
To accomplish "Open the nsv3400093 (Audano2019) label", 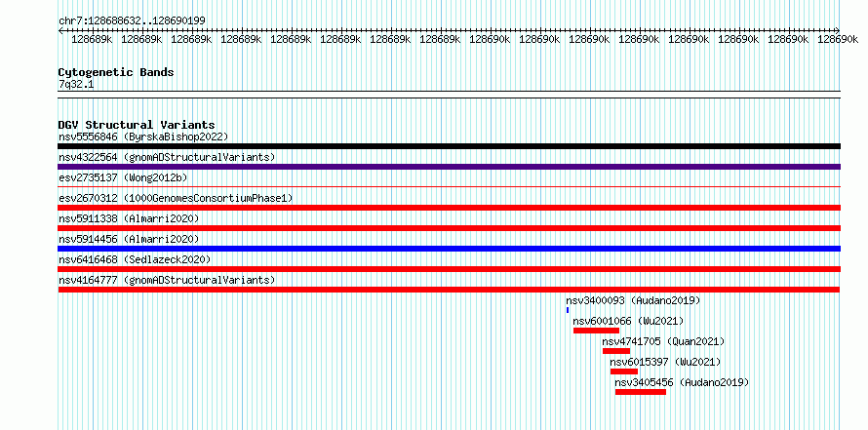I will [x=633, y=300].
